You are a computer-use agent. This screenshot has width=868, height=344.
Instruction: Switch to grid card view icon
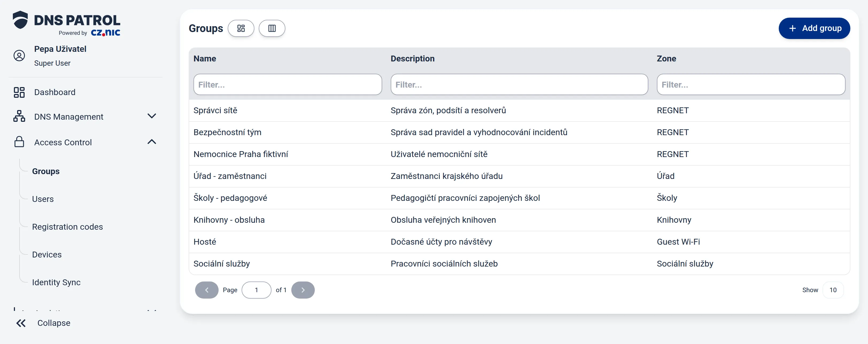click(x=241, y=28)
